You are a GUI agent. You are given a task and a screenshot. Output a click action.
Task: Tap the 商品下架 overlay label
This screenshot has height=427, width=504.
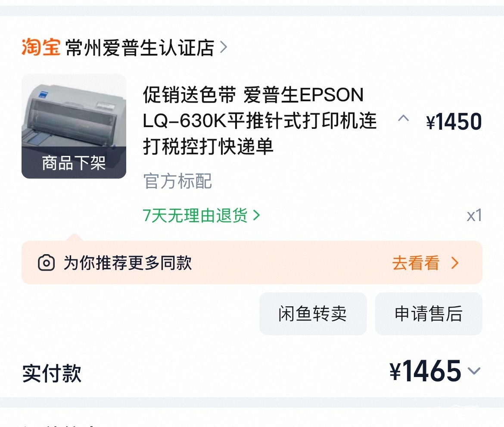(x=74, y=163)
